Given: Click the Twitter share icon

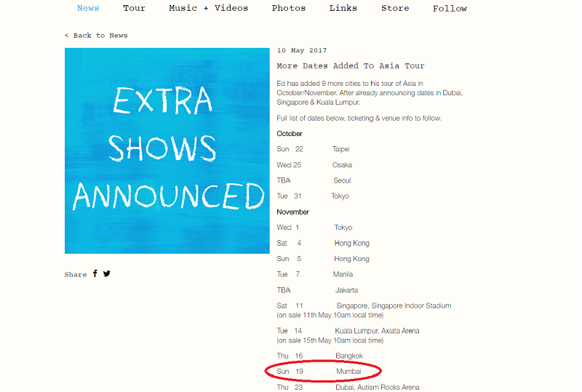Looking at the screenshot, I should pos(107,274).
